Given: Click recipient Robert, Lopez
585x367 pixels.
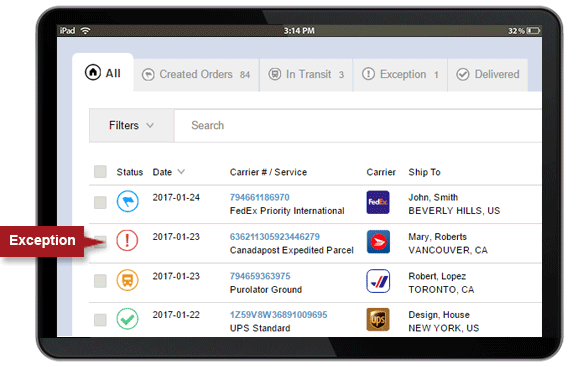Looking at the screenshot, I should [x=437, y=276].
